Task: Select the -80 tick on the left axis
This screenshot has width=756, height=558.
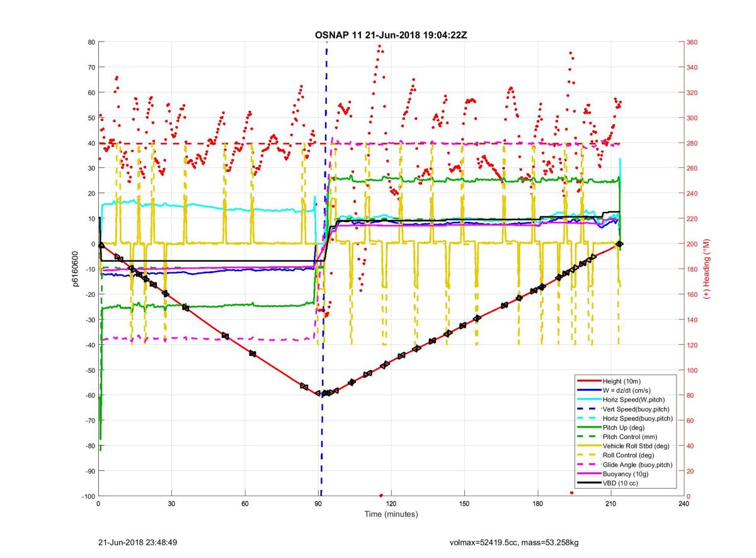Action: [x=89, y=446]
